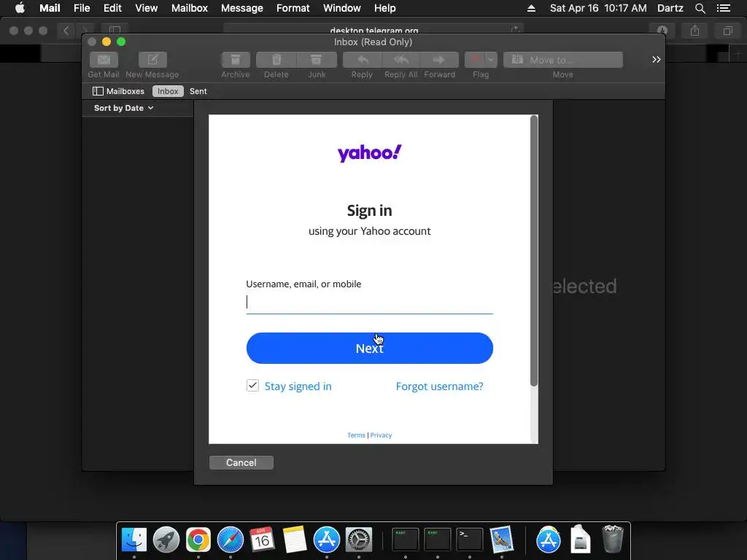Open Finder from the Dock
Image resolution: width=747 pixels, height=560 pixels.
point(134,540)
